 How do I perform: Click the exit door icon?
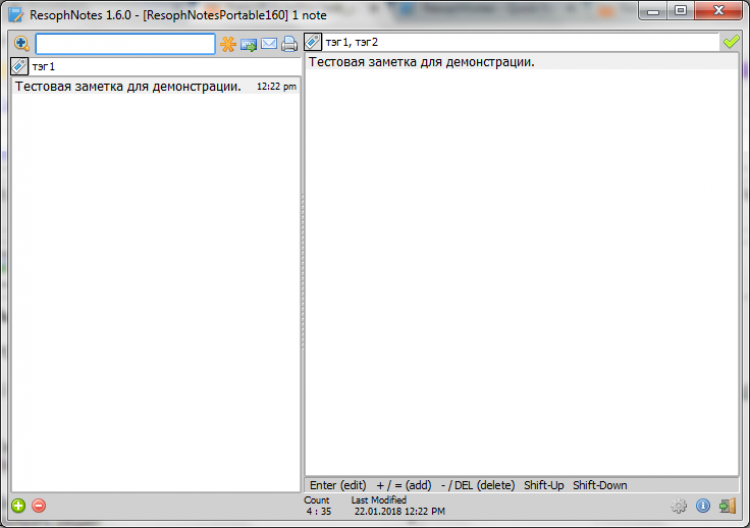728,506
